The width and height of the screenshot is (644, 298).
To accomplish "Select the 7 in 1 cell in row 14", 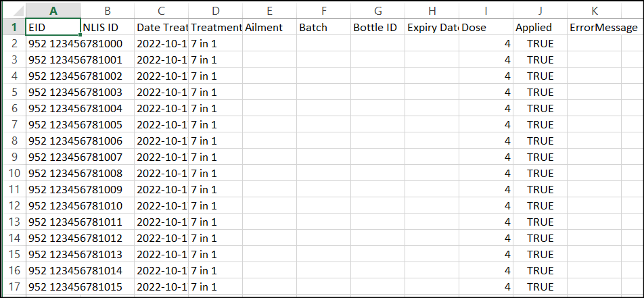I will pos(215,238).
